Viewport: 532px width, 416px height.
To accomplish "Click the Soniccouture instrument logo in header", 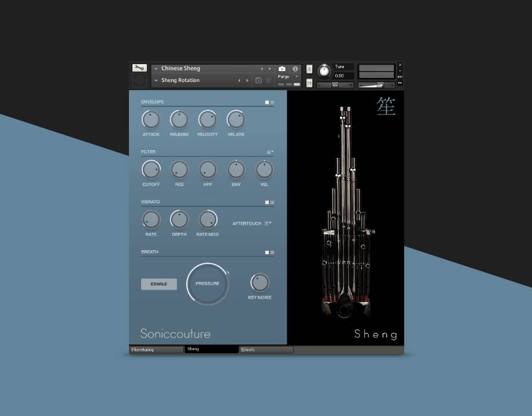I will click(x=139, y=80).
